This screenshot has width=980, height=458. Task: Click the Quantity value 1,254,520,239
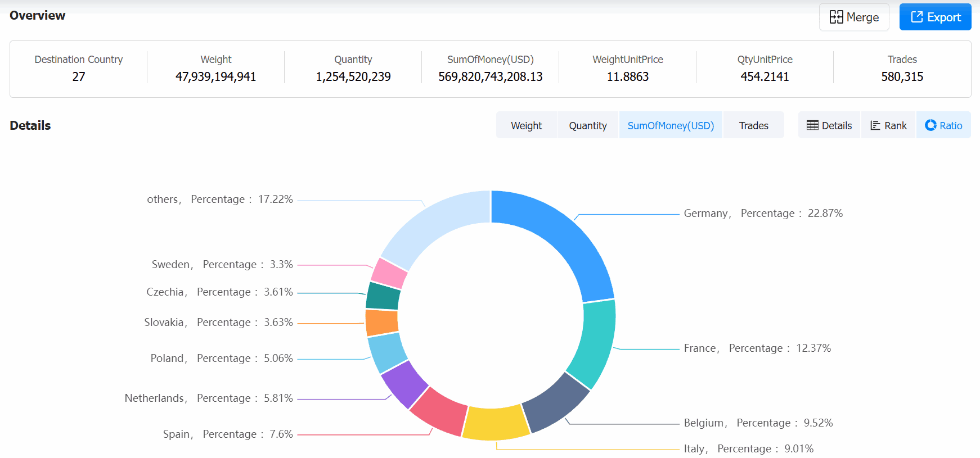(x=353, y=76)
